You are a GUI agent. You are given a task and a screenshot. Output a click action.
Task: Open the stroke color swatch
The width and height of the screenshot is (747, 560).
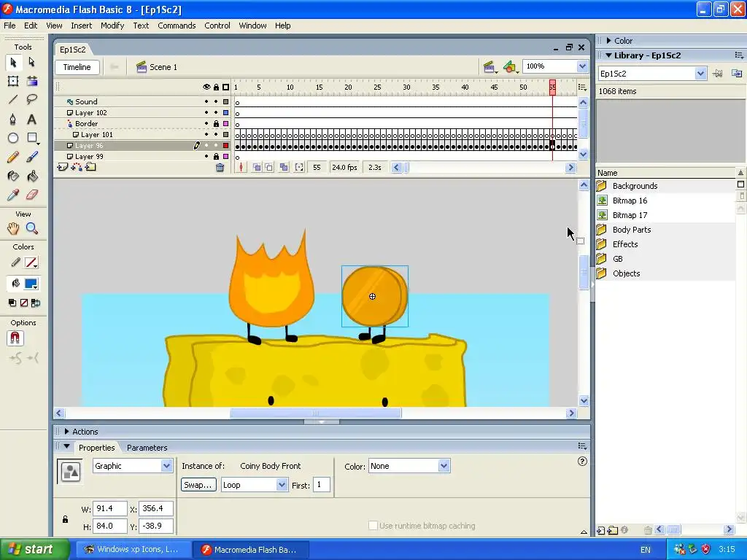click(x=31, y=262)
